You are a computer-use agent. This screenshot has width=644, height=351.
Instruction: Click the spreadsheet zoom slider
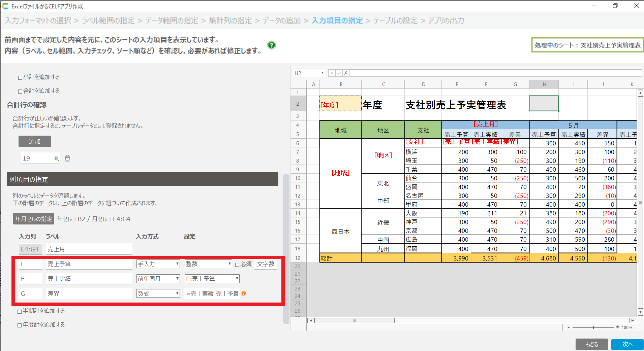pos(593,327)
